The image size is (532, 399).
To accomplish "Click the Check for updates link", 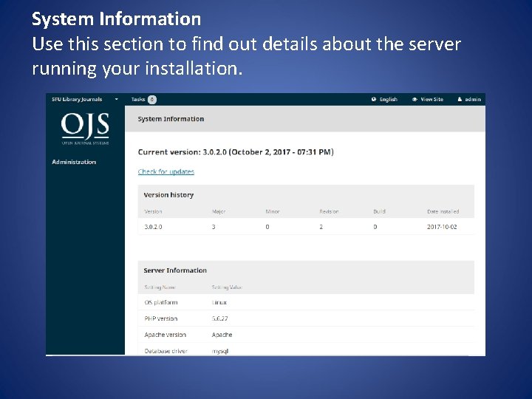I will pos(166,171).
